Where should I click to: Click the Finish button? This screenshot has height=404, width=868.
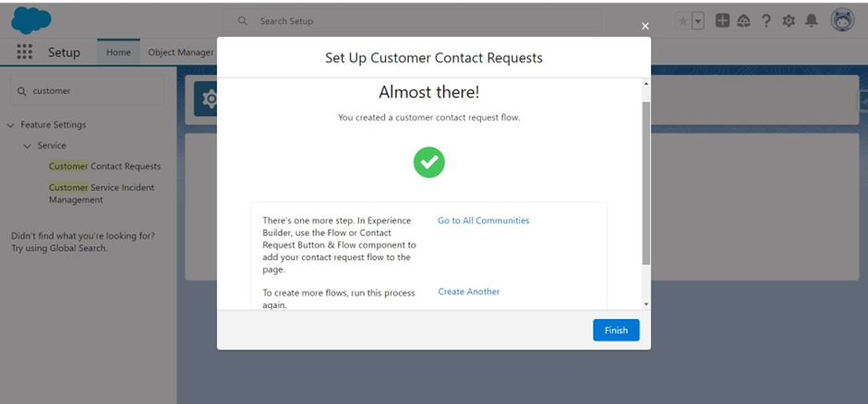tap(616, 330)
